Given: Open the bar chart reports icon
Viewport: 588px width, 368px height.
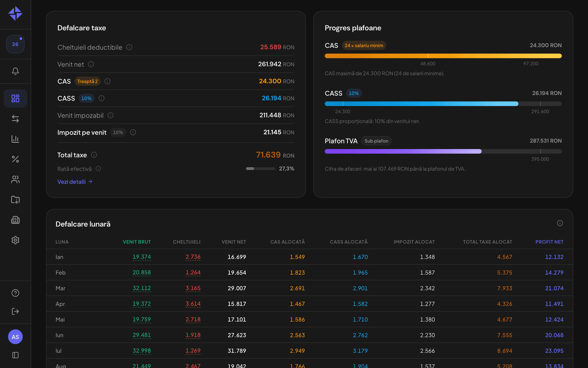Looking at the screenshot, I should (15, 139).
